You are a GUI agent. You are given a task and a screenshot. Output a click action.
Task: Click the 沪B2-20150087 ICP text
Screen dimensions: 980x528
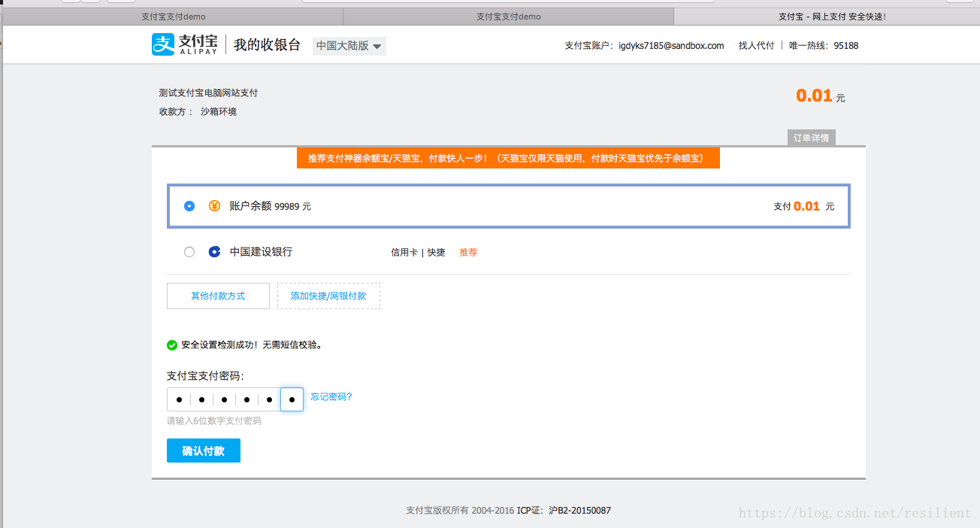[579, 511]
